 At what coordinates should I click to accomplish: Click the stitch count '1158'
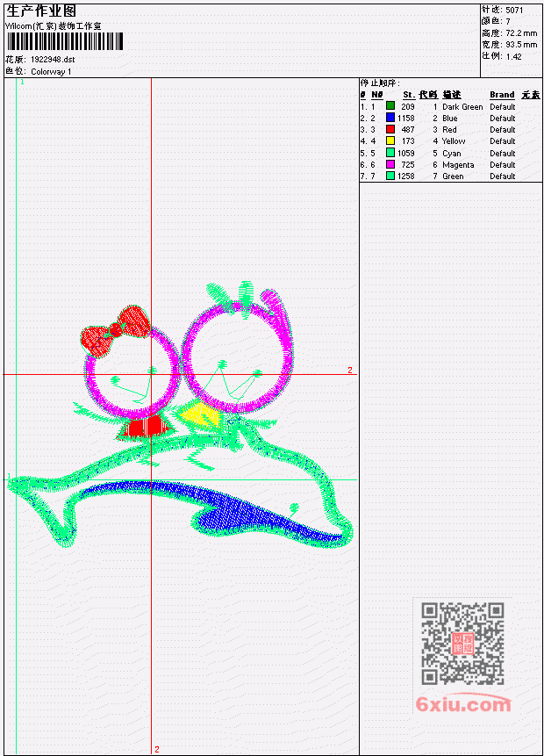point(406,119)
